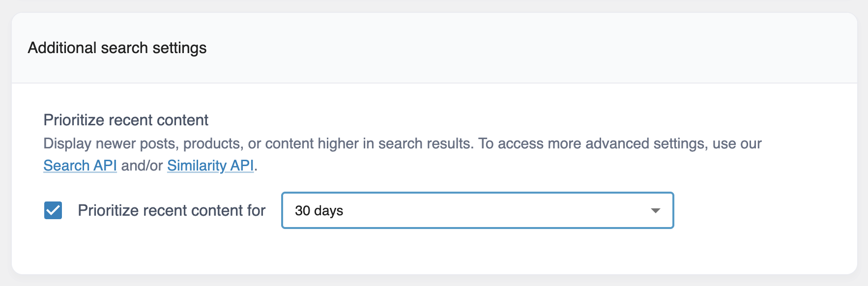The width and height of the screenshot is (868, 286).
Task: Click blank space right of the duration dropdown
Action: coord(762,210)
